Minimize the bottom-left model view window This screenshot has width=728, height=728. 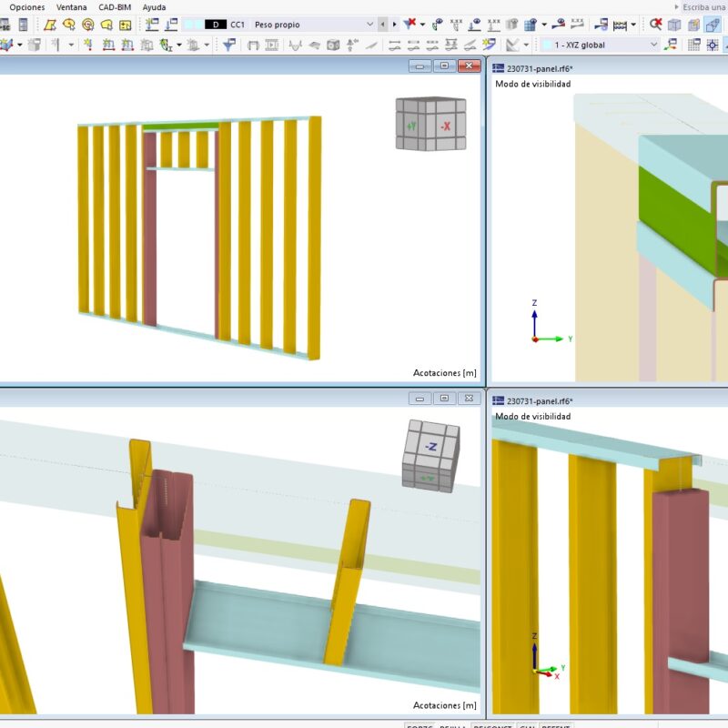(x=420, y=399)
